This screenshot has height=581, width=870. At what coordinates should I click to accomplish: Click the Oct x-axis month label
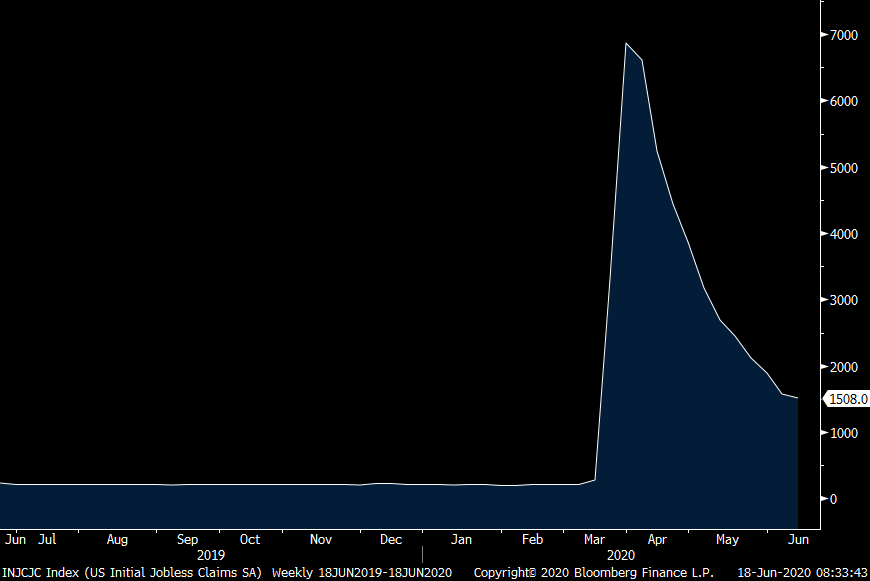click(250, 539)
